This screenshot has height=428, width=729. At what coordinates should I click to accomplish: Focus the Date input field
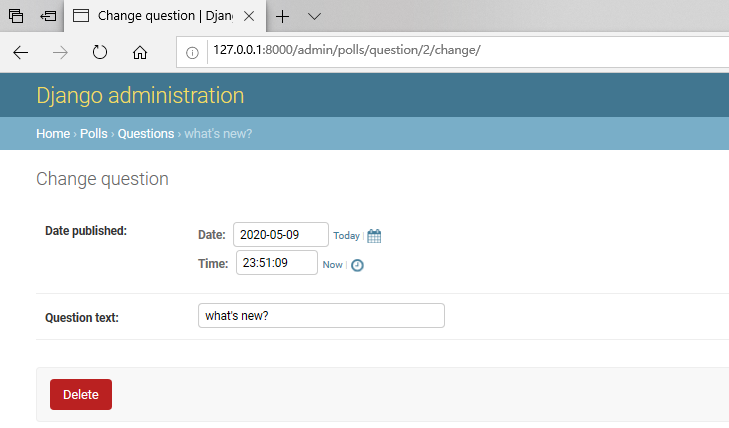point(281,235)
